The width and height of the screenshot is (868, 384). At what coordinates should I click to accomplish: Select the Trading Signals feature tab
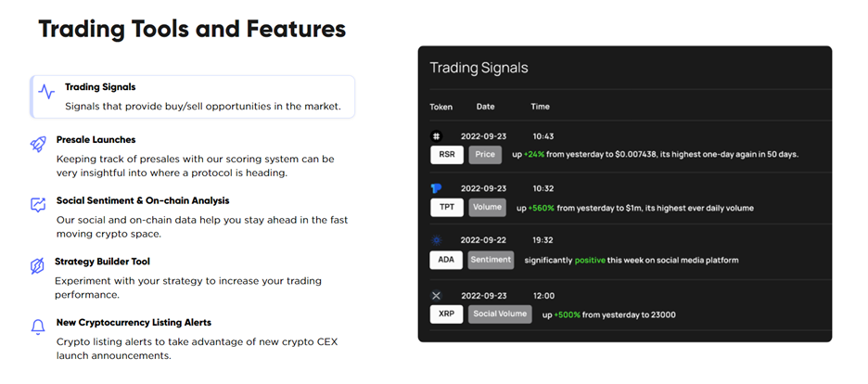(x=192, y=96)
